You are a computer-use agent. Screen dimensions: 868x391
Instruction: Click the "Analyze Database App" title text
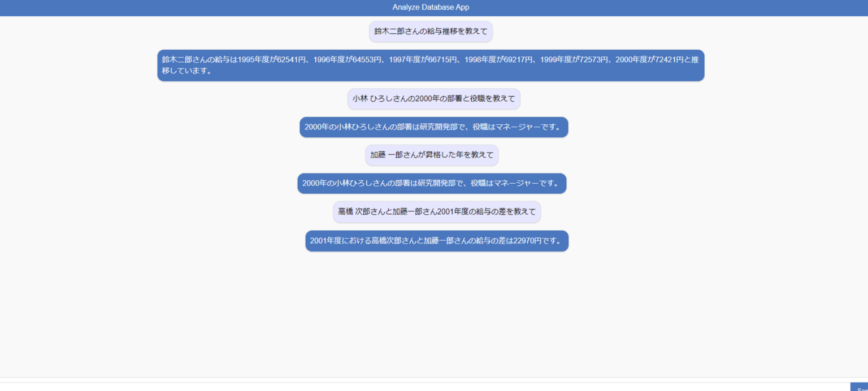coord(431,7)
